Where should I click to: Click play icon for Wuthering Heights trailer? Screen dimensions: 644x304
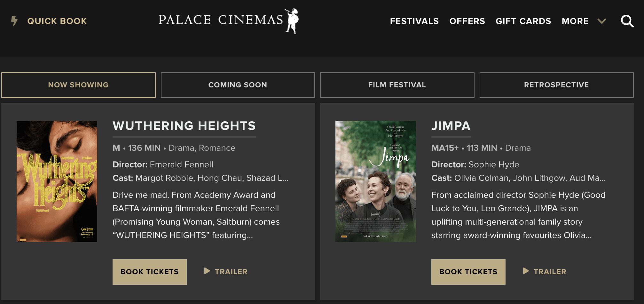[207, 271]
